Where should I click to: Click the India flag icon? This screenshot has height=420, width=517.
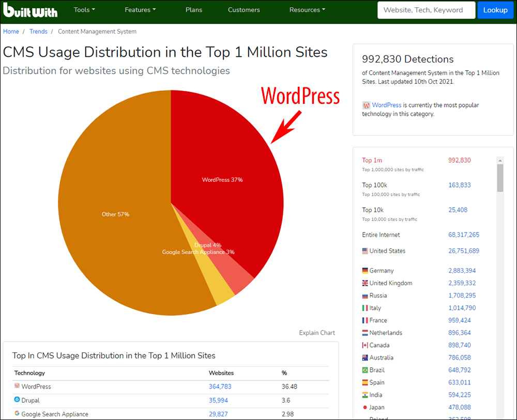[x=365, y=395]
